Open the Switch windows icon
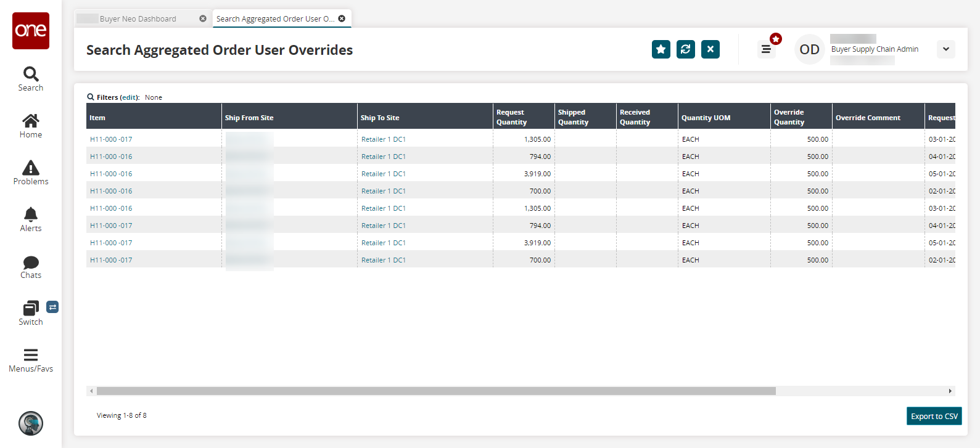The image size is (980, 448). tap(31, 314)
